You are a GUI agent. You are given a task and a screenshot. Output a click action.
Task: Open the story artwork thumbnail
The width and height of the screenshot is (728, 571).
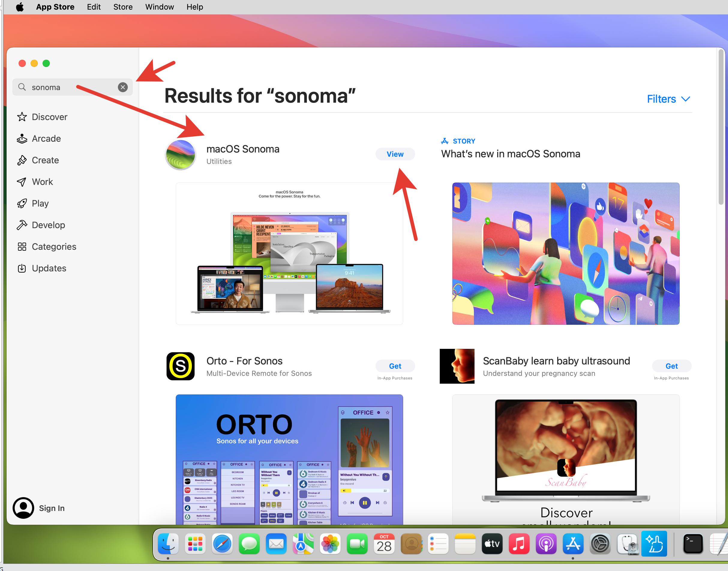click(x=566, y=254)
